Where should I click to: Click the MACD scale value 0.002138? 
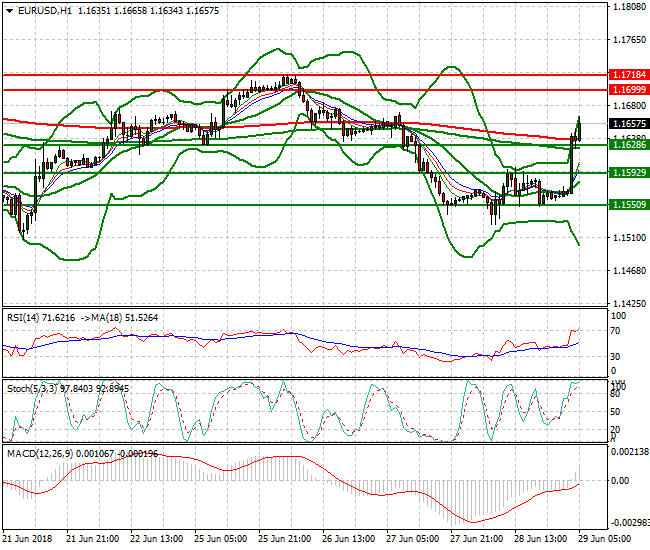[630, 452]
